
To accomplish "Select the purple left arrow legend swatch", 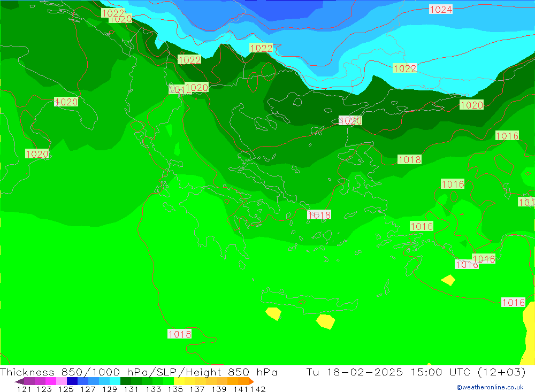I will [19, 381].
